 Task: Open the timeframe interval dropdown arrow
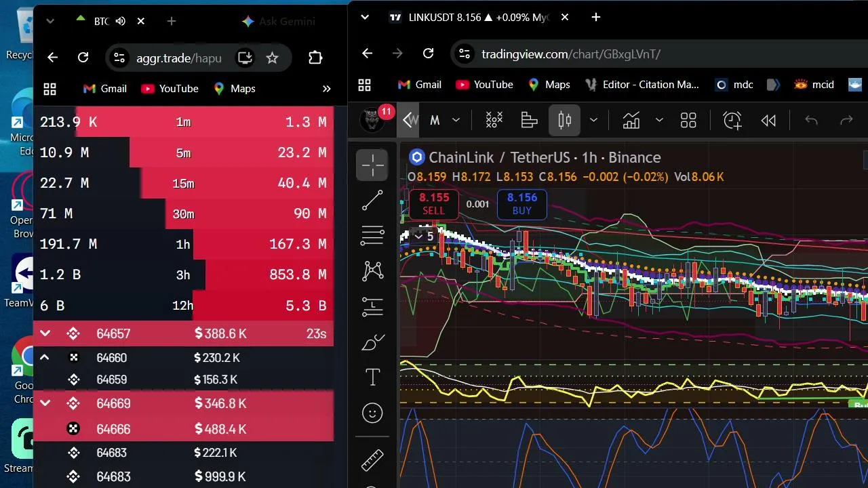click(456, 121)
